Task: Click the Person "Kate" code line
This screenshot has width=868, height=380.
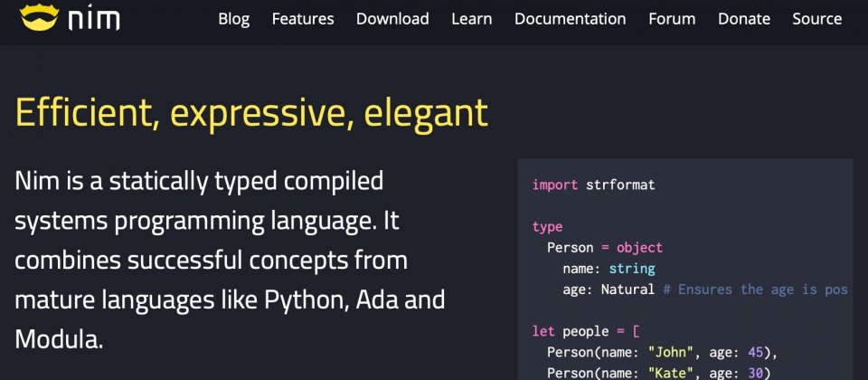Action: pyautogui.click(x=658, y=373)
